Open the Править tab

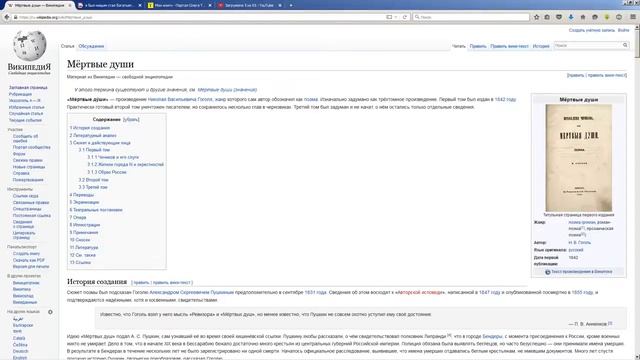pos(478,46)
